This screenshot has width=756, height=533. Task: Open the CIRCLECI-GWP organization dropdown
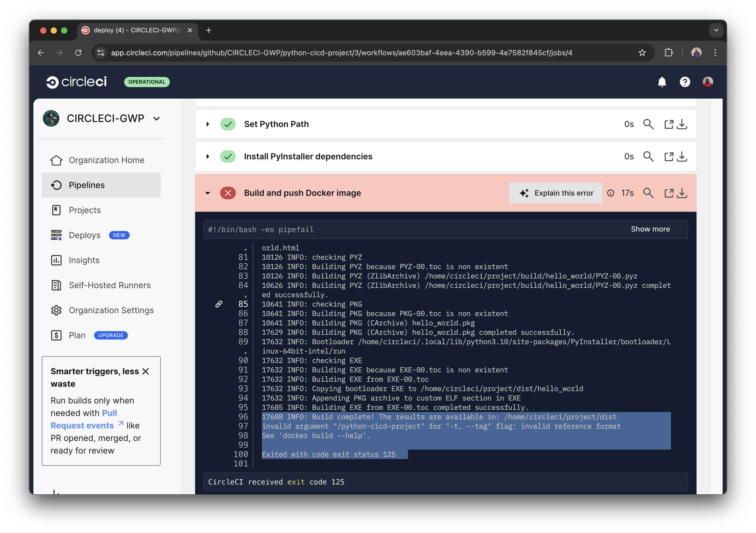(x=157, y=119)
